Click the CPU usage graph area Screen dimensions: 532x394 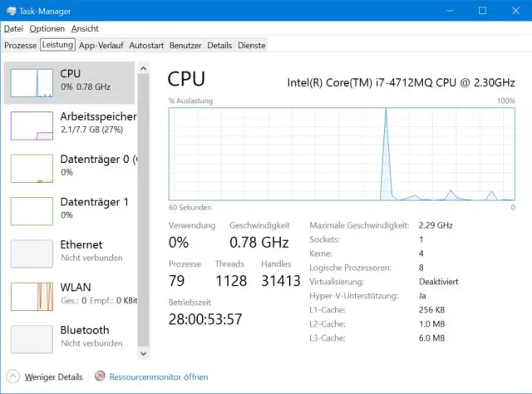[342, 154]
